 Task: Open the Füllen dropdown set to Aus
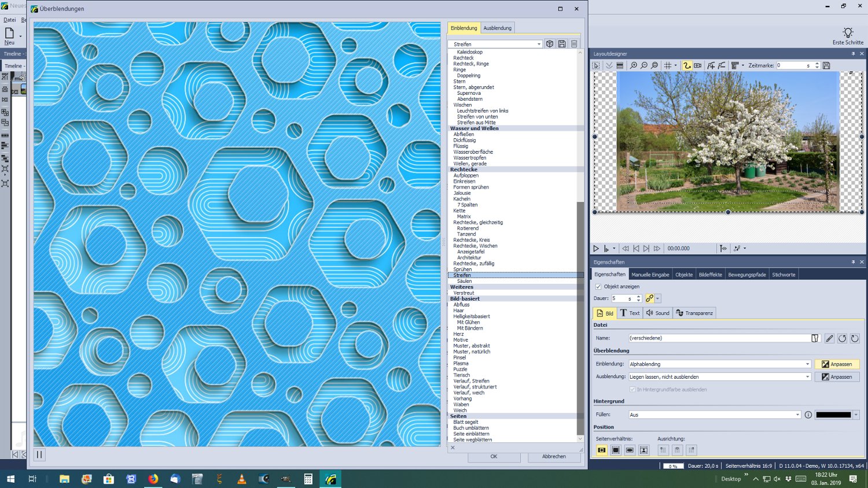(x=797, y=415)
